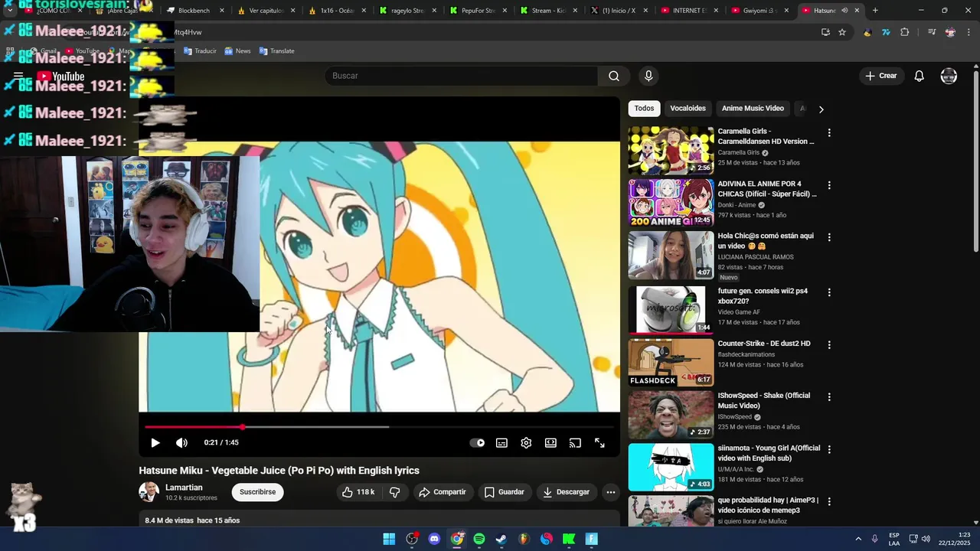Open options for IShowSpeed Shake video
Viewport: 980px width, 551px height.
(828, 397)
